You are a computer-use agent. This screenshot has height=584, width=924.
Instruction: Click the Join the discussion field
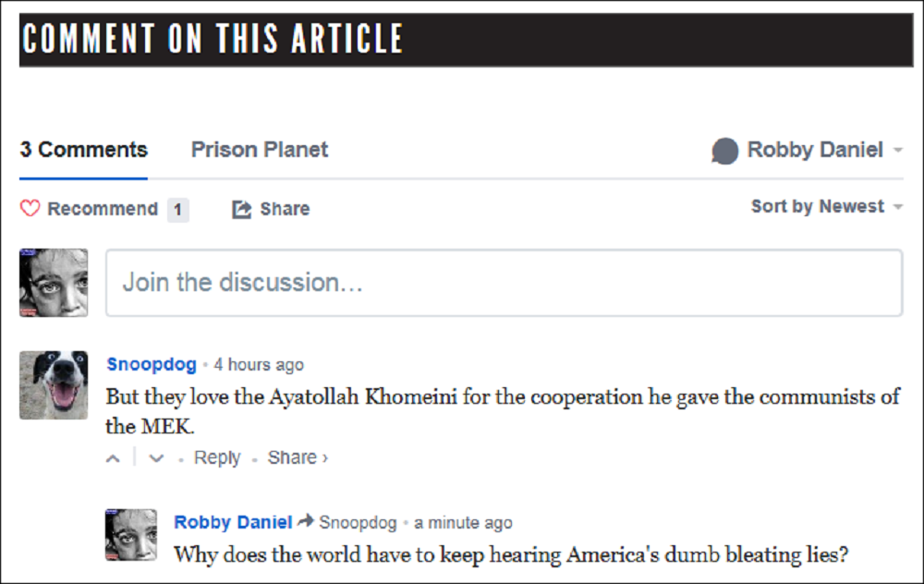[504, 283]
